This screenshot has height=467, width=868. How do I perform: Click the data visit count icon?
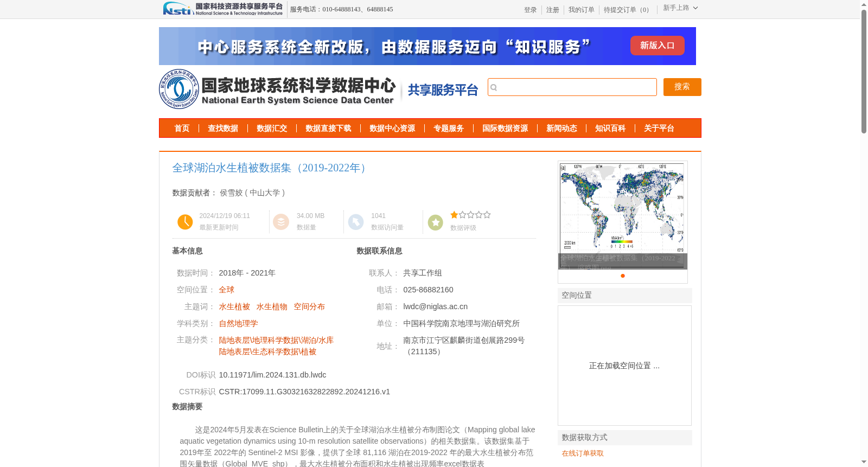(x=356, y=222)
